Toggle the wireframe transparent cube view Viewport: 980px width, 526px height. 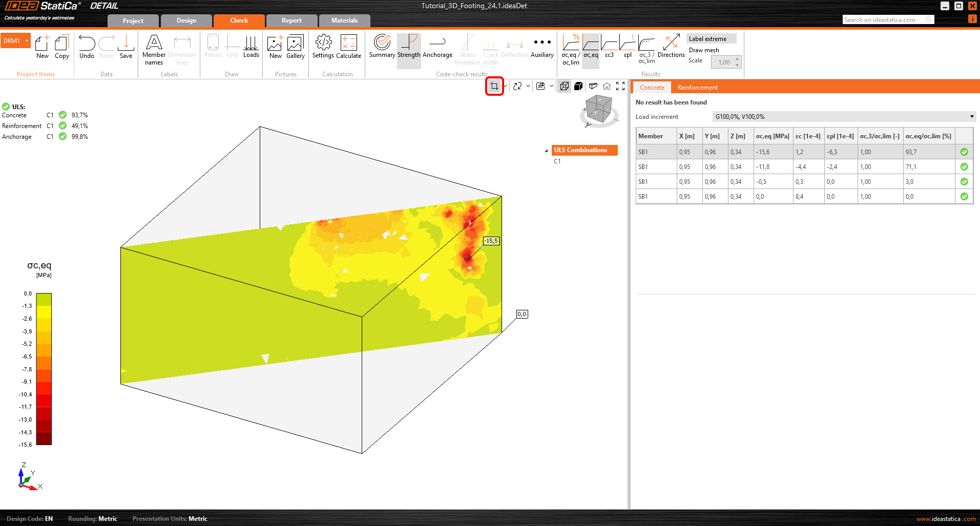click(x=564, y=86)
